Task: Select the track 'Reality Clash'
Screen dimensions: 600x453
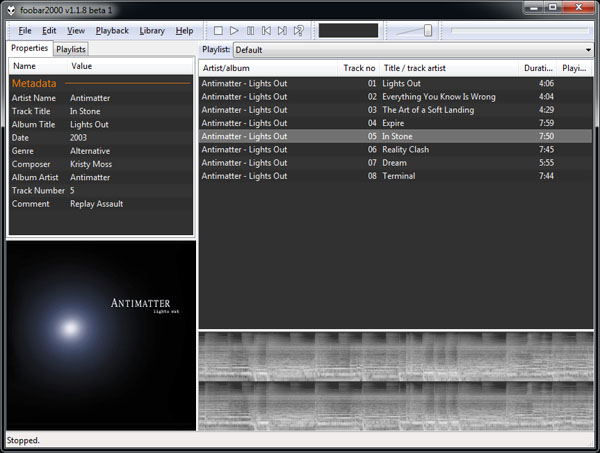Action: [x=395, y=150]
